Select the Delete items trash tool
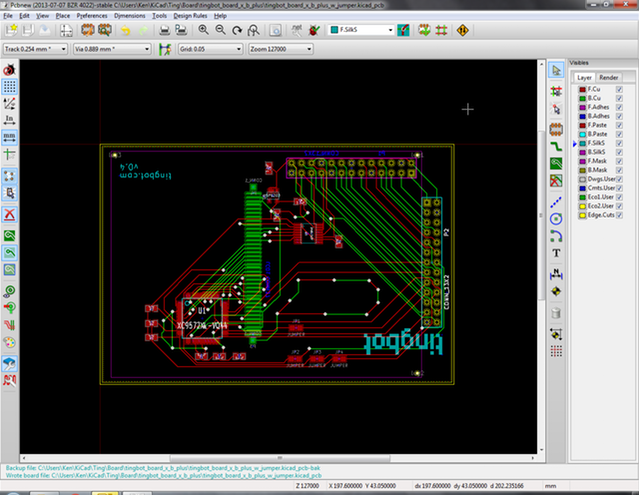639x495 pixels. click(556, 312)
